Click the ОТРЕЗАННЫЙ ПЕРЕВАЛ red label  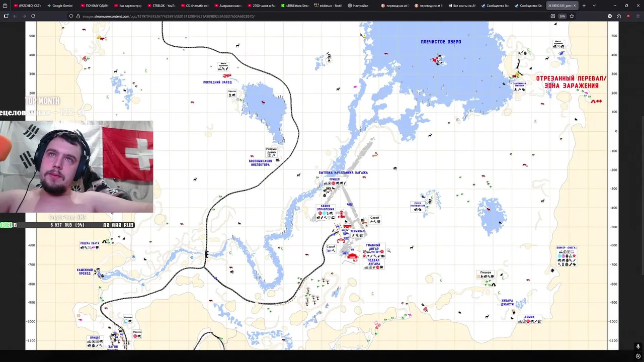[571, 78]
